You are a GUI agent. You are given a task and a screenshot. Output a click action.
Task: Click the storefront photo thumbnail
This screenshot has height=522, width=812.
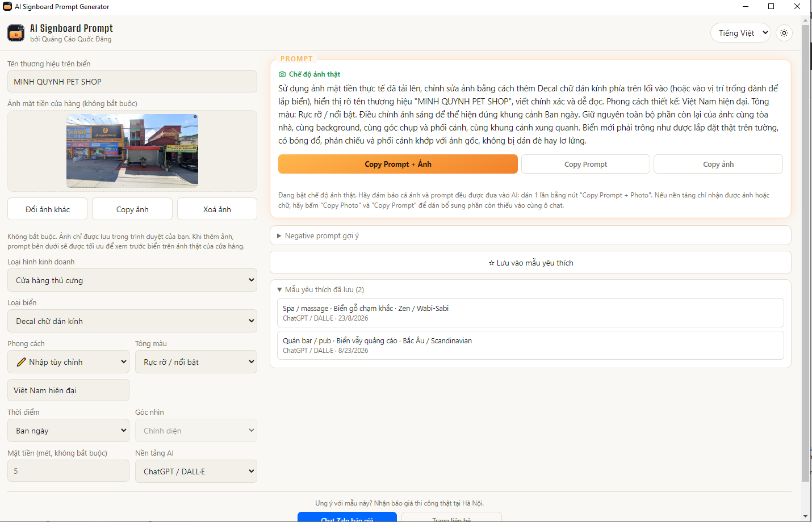[132, 151]
